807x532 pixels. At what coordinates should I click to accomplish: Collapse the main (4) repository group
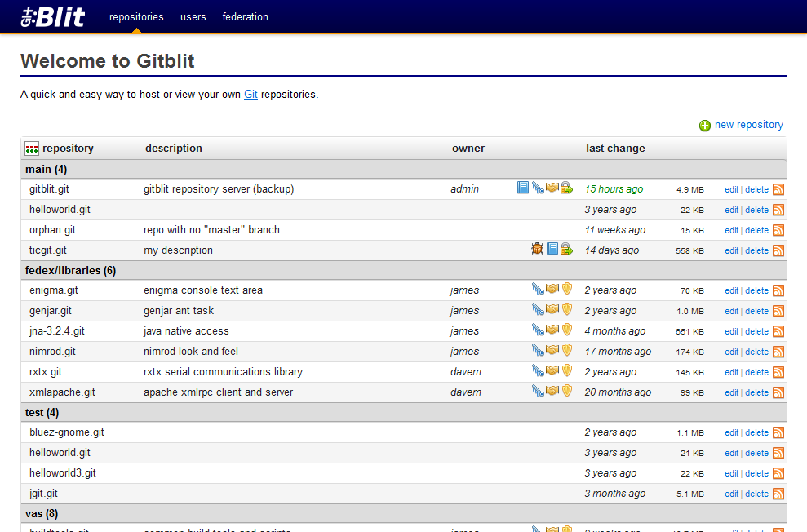pyautogui.click(x=46, y=169)
